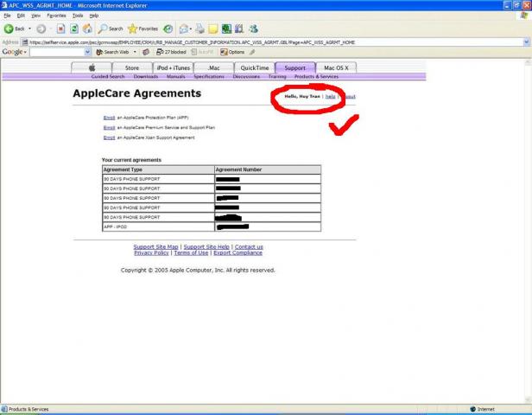Open the Tools menu
Viewport: 532px width, 415px height.
(x=78, y=16)
